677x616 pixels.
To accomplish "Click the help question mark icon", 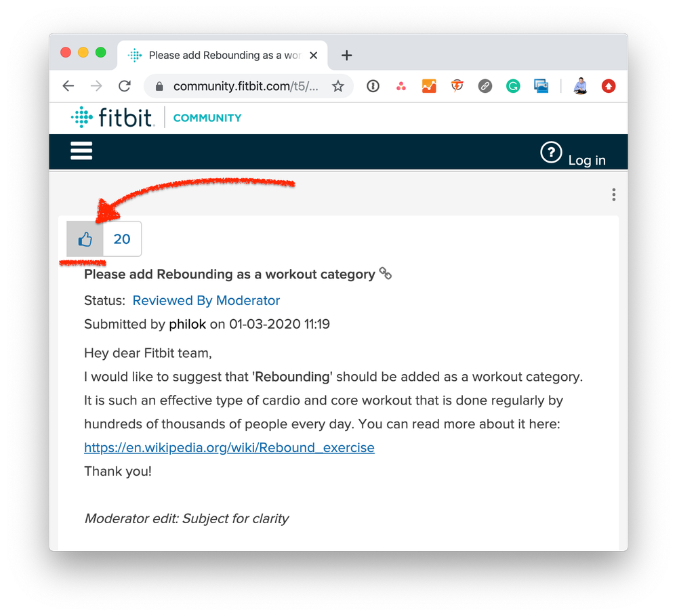I will [x=551, y=152].
